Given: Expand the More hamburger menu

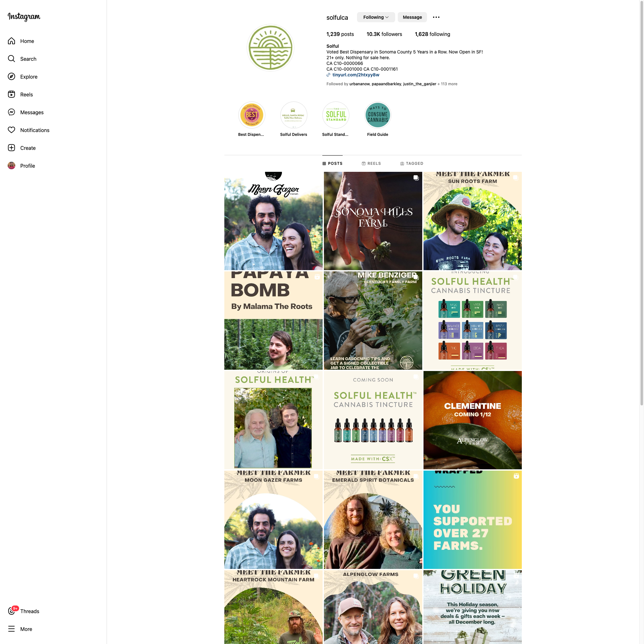Looking at the screenshot, I should click(x=12, y=629).
